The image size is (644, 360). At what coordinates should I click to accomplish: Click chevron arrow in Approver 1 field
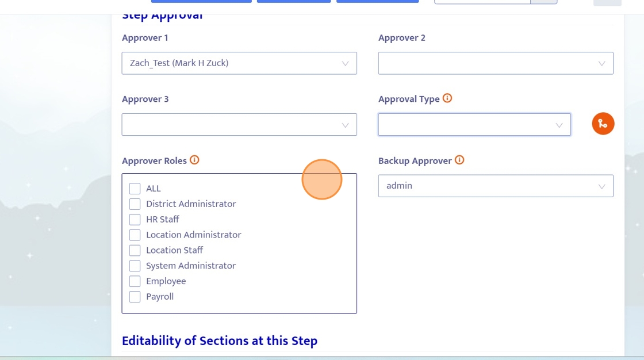tap(346, 63)
